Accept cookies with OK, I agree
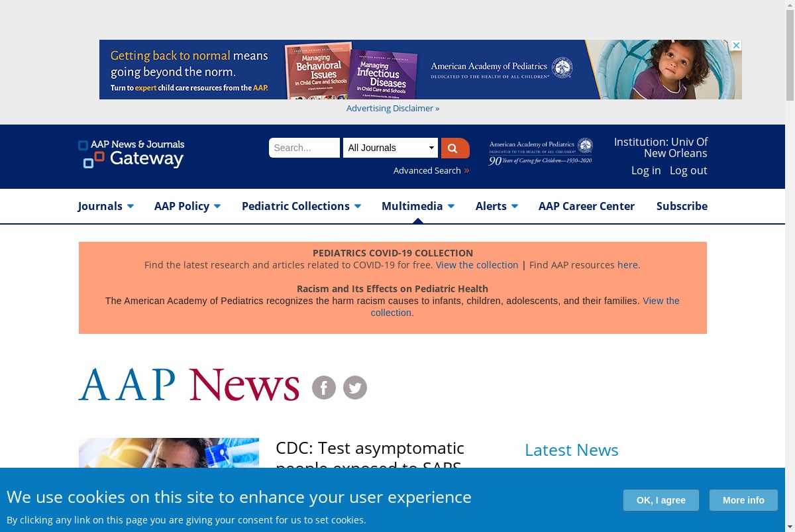This screenshot has height=532, width=795. tap(661, 500)
